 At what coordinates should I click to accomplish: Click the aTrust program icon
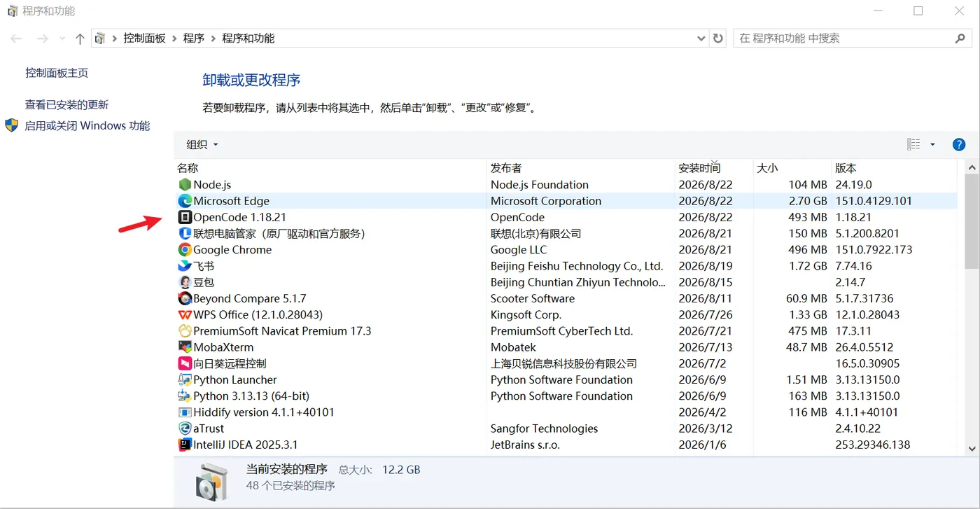[185, 428]
